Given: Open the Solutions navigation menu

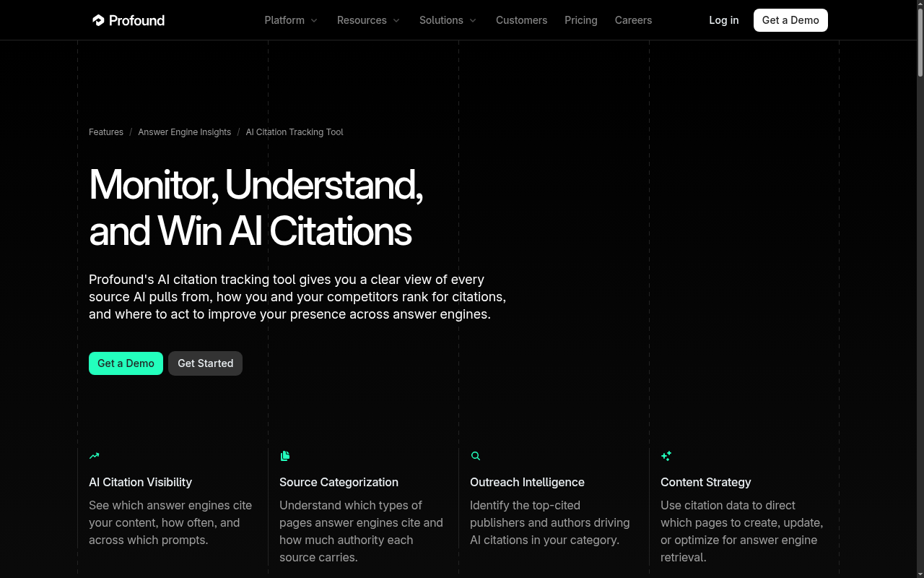Looking at the screenshot, I should tap(448, 20).
